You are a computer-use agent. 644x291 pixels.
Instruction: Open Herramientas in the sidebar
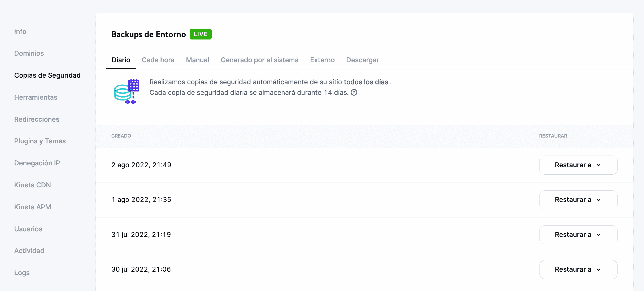tap(36, 97)
